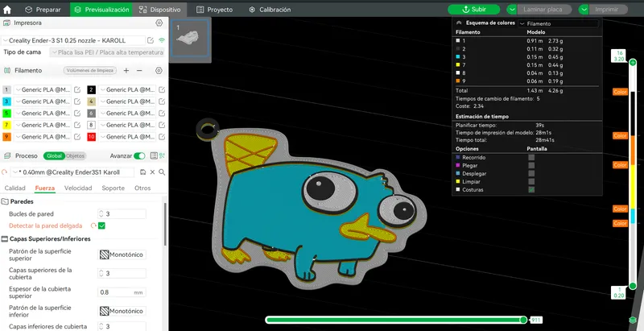Open Tipo de cama dropdown
This screenshot has width=644, height=331.
107,52
